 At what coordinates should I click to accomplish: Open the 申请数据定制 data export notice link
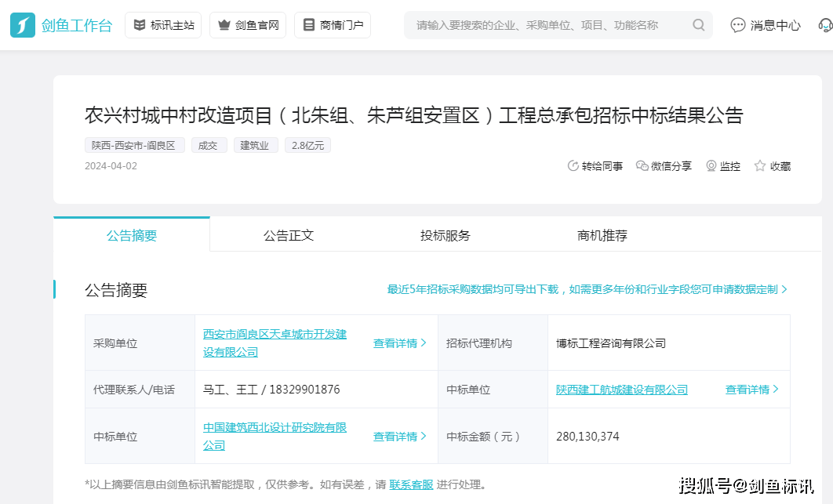coord(587,289)
